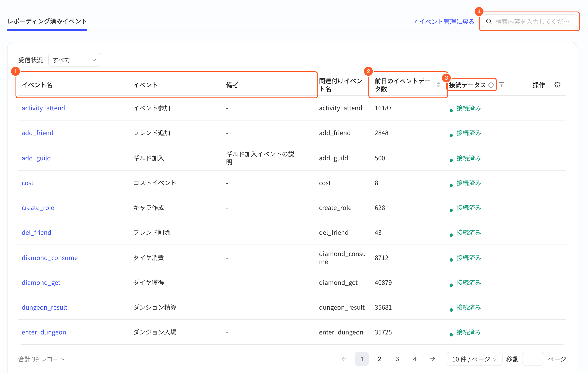
Task: Open the enter_dungeon event link
Action: point(44,332)
